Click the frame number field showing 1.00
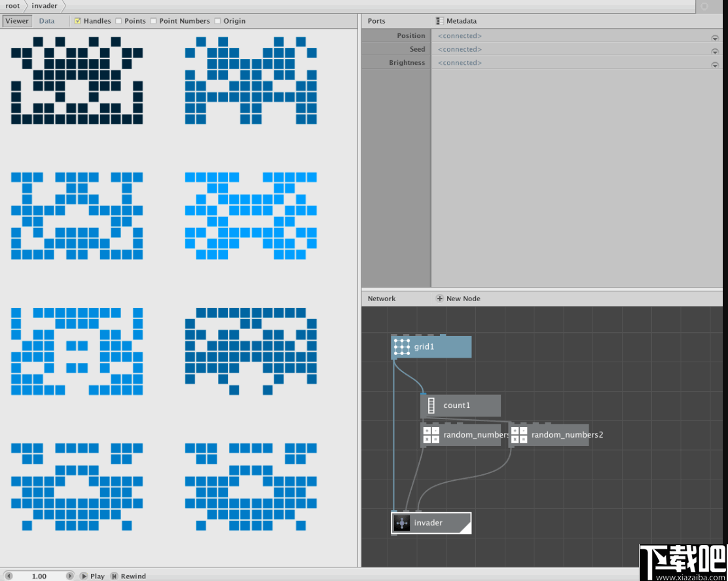The height and width of the screenshot is (581, 728). click(x=41, y=576)
